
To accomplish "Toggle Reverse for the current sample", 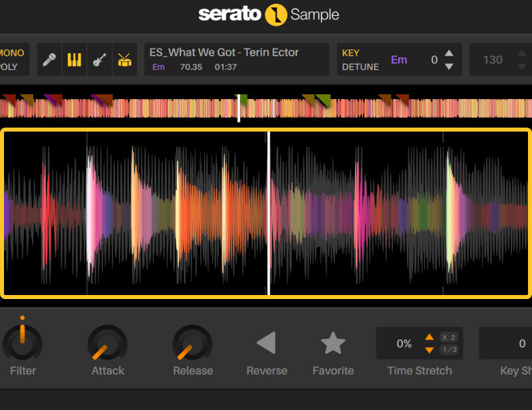I will pos(267,344).
